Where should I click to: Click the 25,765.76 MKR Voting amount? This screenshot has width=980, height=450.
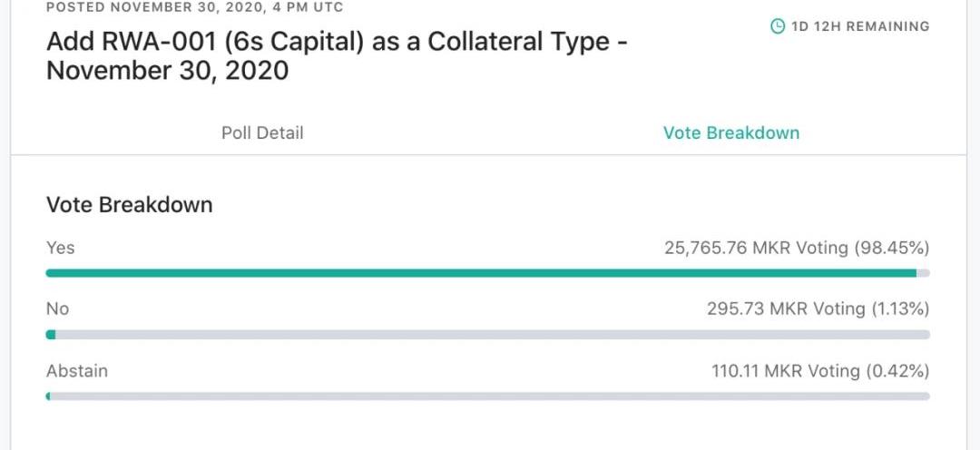point(755,248)
